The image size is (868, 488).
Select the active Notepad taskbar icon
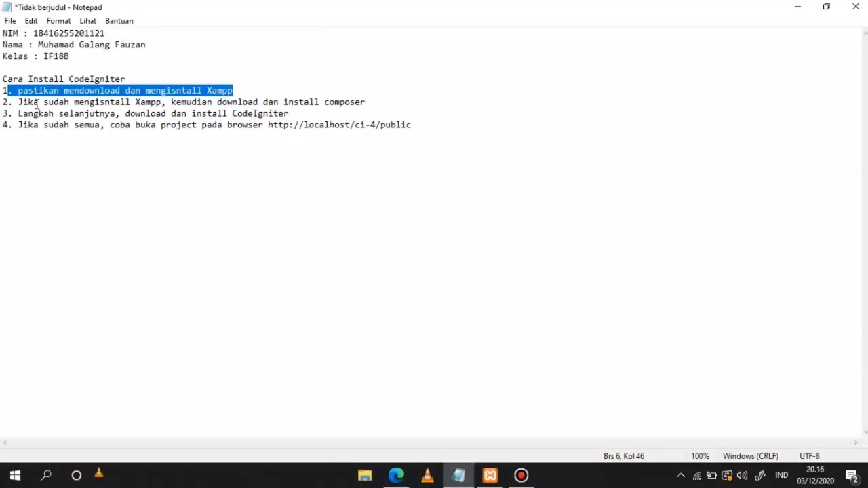458,475
